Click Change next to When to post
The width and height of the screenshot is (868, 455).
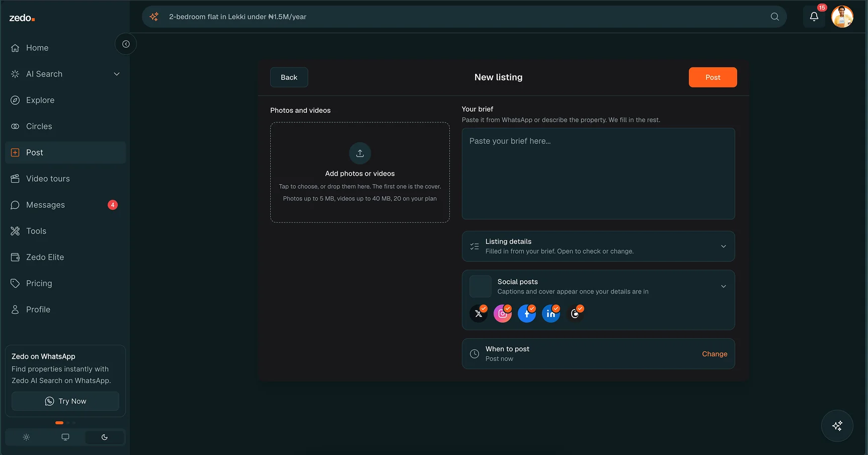pyautogui.click(x=715, y=354)
